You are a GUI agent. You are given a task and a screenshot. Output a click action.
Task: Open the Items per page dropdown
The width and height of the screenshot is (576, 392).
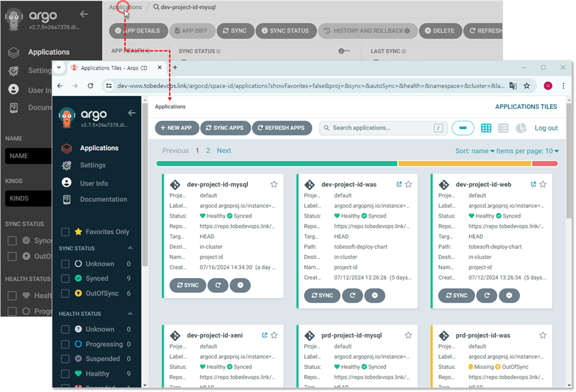[528, 151]
